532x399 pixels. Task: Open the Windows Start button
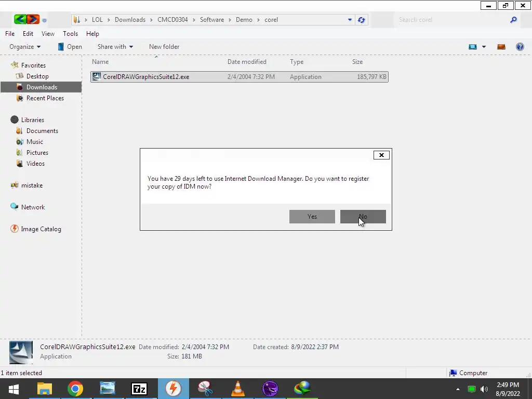coord(14,389)
